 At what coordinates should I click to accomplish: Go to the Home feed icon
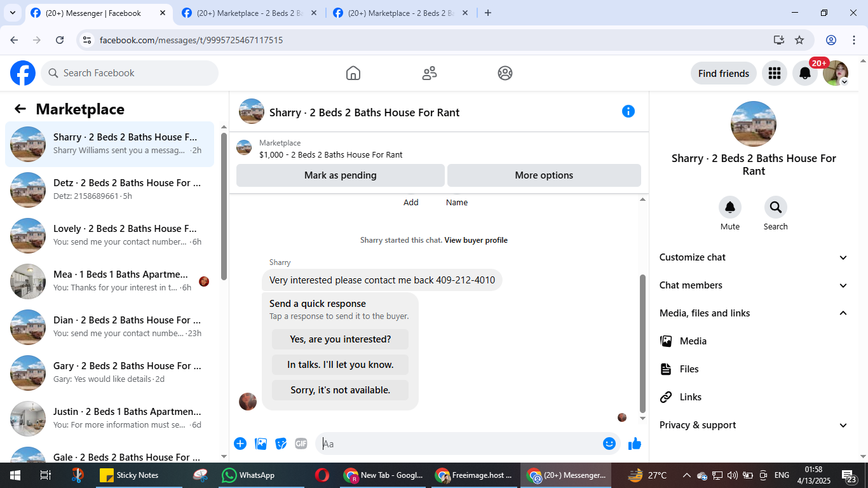(x=353, y=73)
